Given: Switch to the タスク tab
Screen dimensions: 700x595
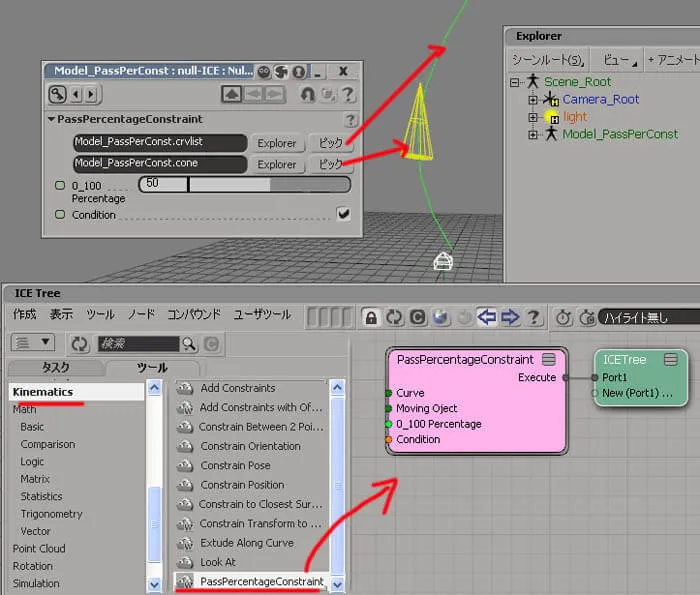Looking at the screenshot, I should coord(56,367).
